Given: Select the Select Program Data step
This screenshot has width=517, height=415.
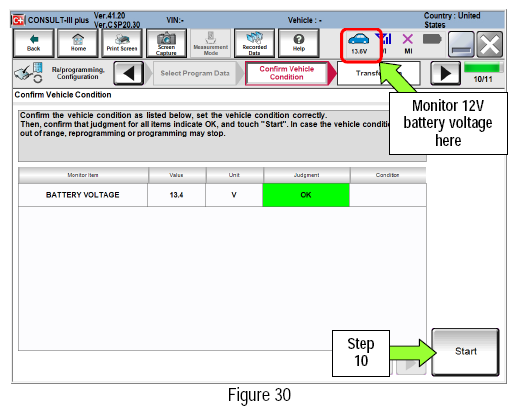Looking at the screenshot, I should [195, 73].
